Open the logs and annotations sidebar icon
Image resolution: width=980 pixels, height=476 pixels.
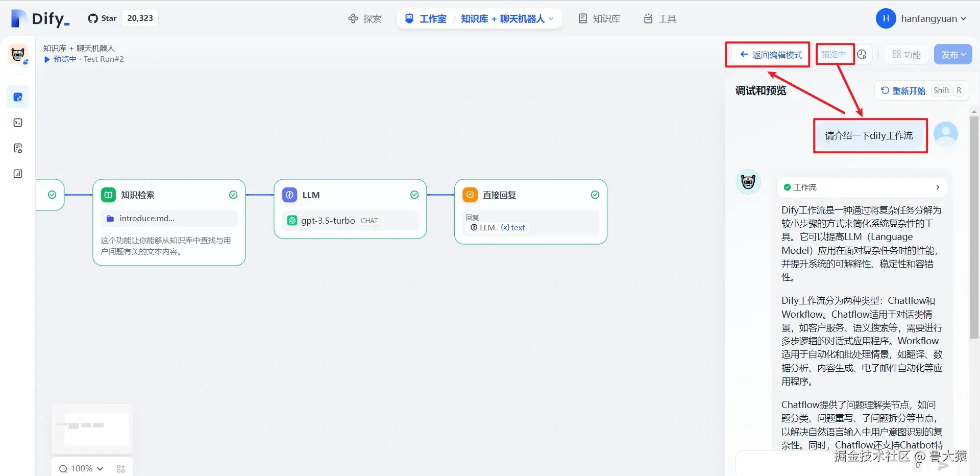coord(18,148)
